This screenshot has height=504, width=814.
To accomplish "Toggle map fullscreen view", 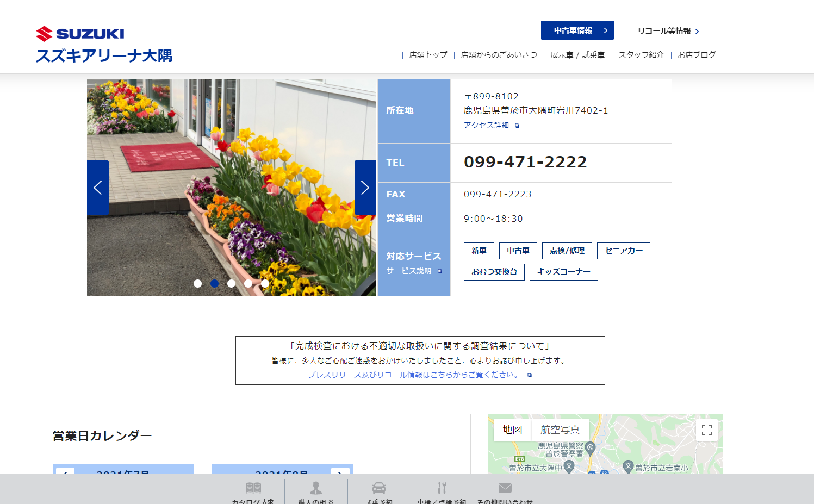I will coord(707,430).
